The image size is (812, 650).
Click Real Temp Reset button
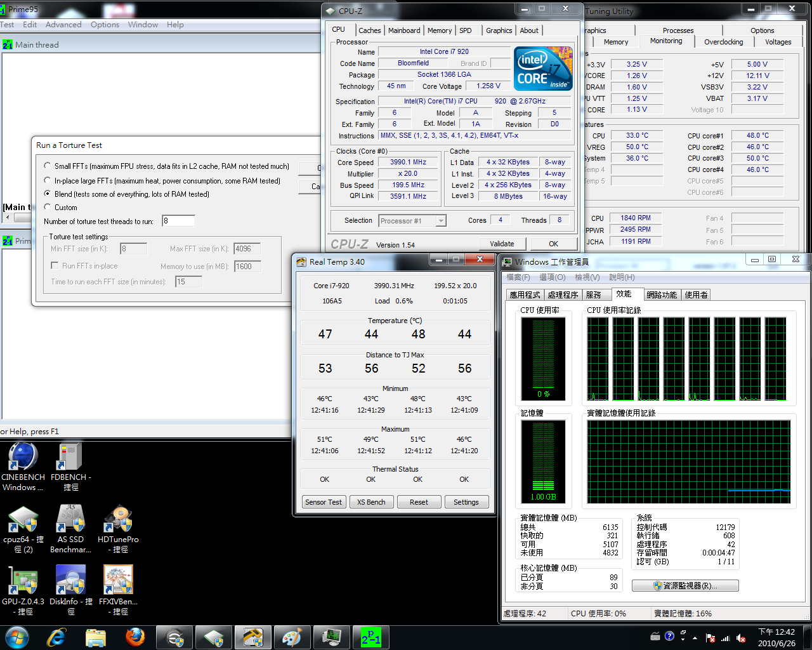tap(419, 502)
